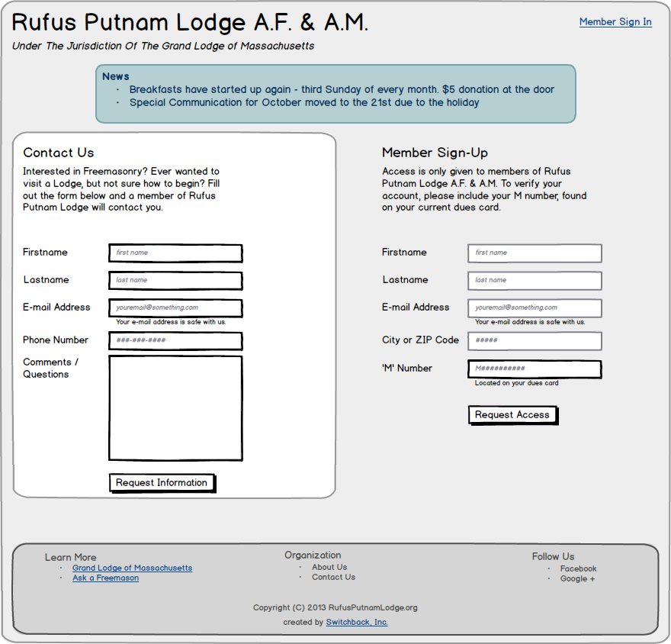Click the Member Sign-Up heading

[435, 153]
